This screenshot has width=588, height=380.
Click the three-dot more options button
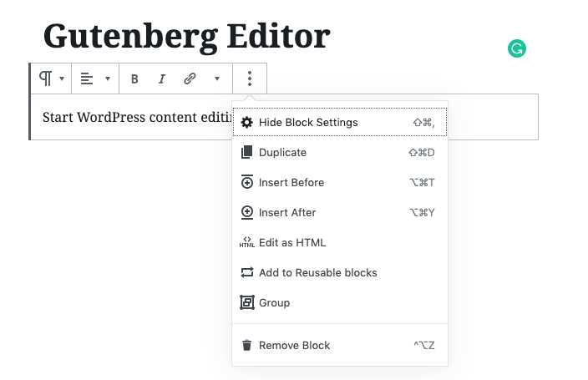[250, 79]
